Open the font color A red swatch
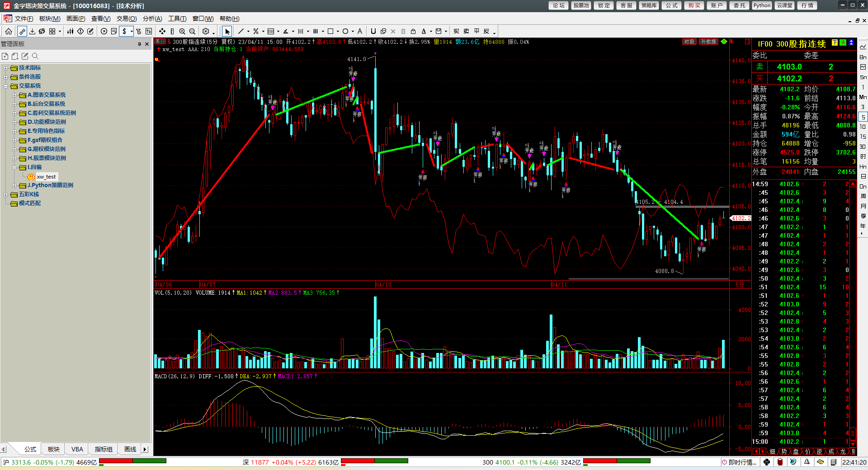The height and width of the screenshot is (470, 868). tap(424, 31)
